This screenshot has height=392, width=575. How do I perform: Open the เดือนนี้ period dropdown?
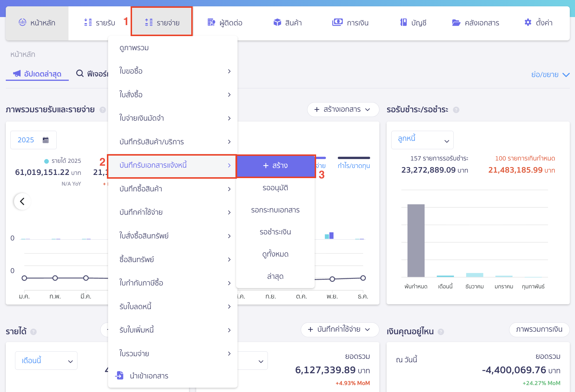46,361
